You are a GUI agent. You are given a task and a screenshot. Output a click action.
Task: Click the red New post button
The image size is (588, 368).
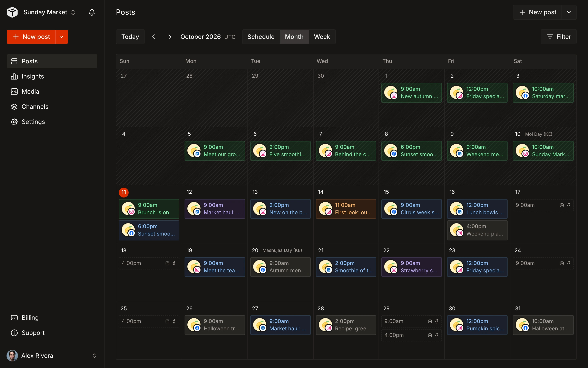31,37
